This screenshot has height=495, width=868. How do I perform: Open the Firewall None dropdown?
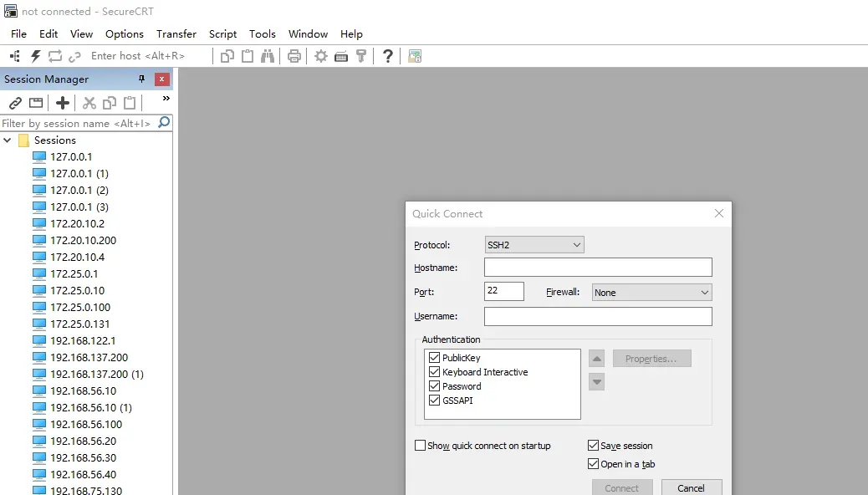(651, 293)
